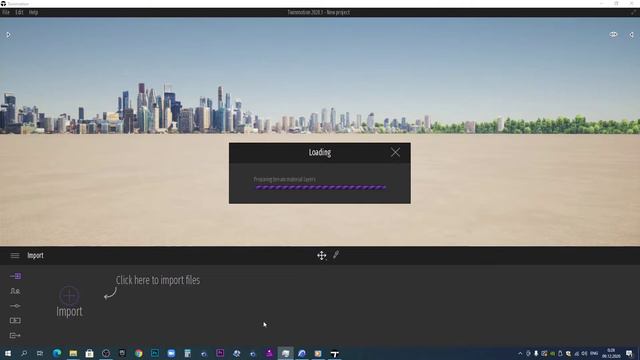Switch ENG input language in tray
The width and height of the screenshot is (640, 360).
[594, 353]
